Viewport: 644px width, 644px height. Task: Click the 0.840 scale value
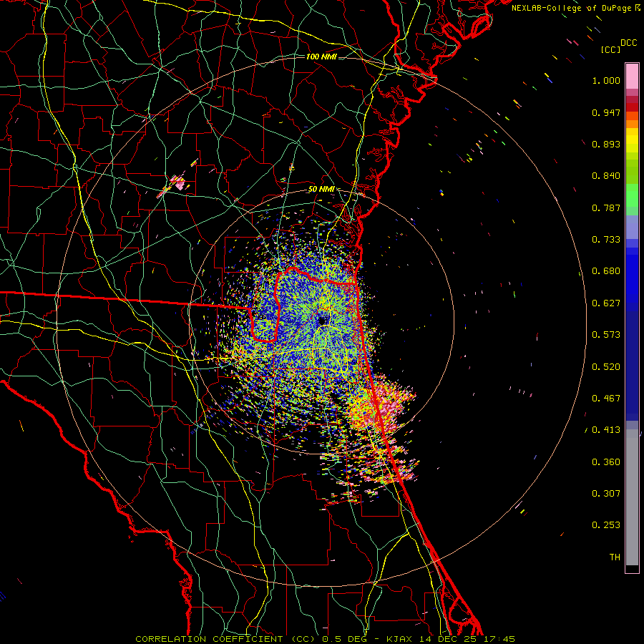(x=606, y=176)
